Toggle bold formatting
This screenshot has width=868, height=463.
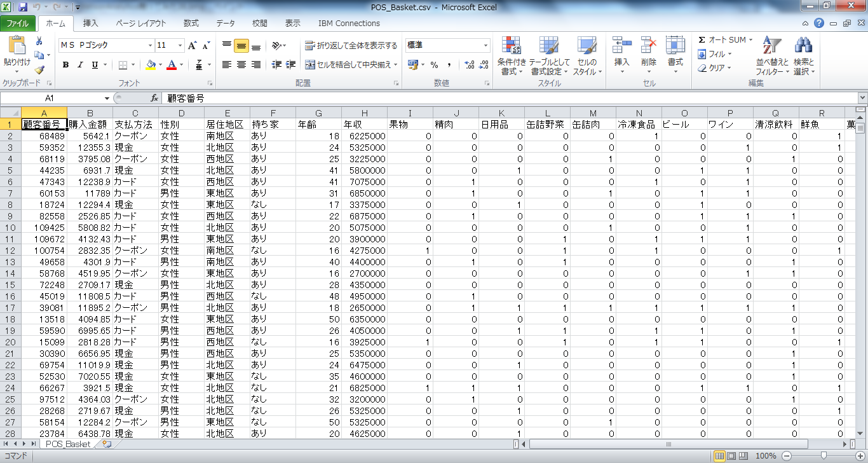65,65
